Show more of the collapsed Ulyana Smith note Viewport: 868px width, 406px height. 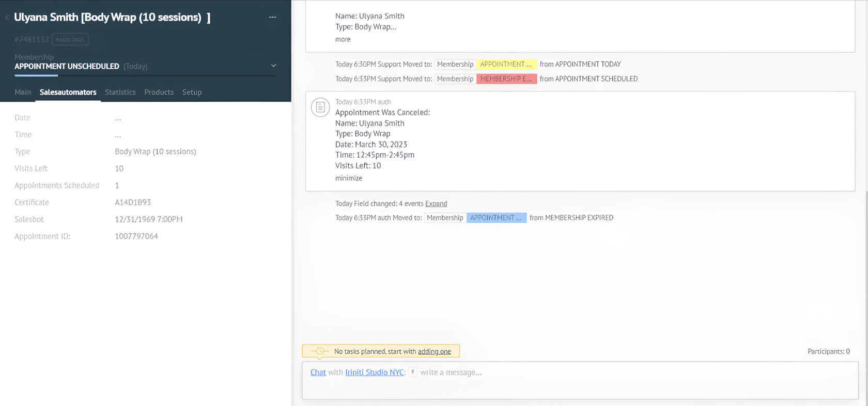(343, 39)
